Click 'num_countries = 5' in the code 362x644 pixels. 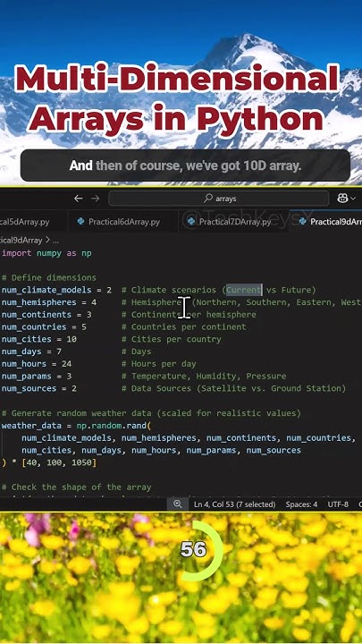click(45, 327)
